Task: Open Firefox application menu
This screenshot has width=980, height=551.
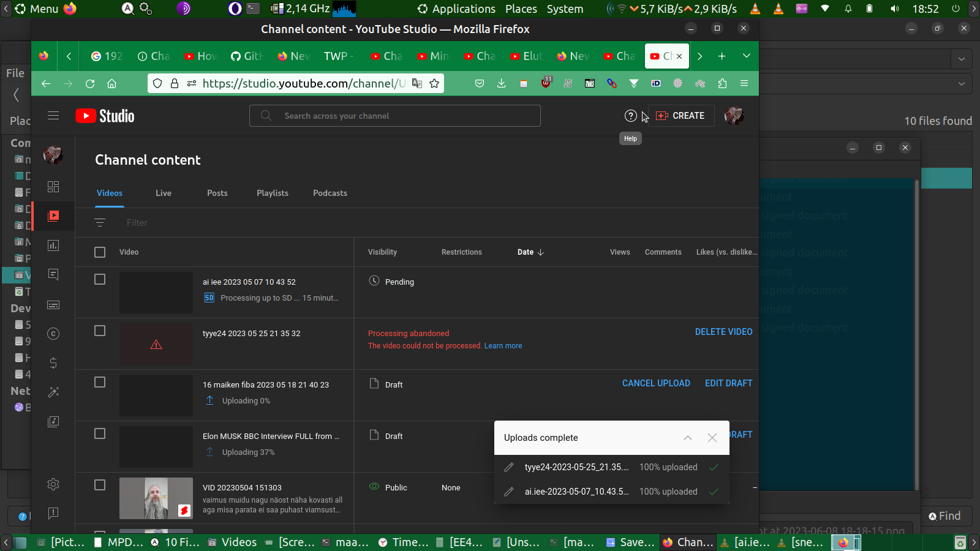Action: click(744, 84)
